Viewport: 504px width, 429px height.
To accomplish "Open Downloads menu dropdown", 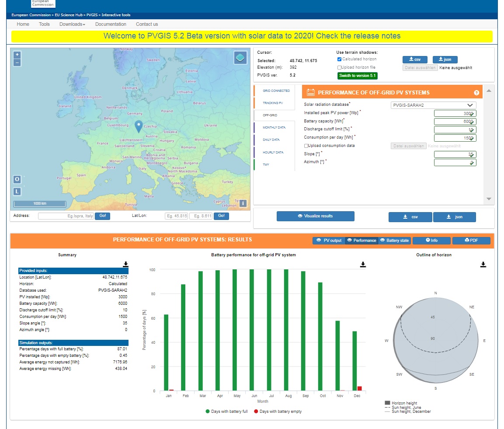I will [x=72, y=24].
